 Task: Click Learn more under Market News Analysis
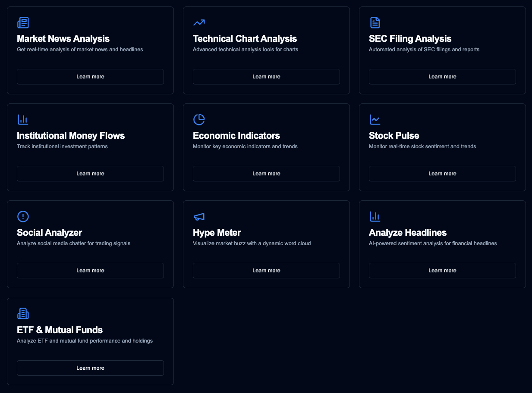point(90,76)
